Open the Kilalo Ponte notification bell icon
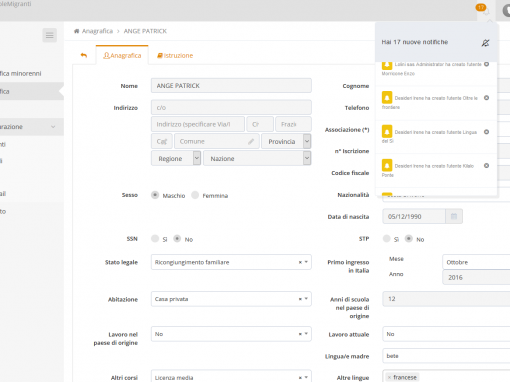 point(387,165)
